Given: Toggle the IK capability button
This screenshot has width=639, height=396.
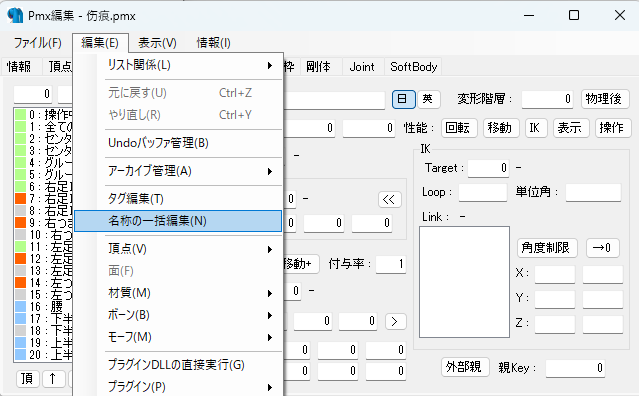Looking at the screenshot, I should pyautogui.click(x=535, y=128).
